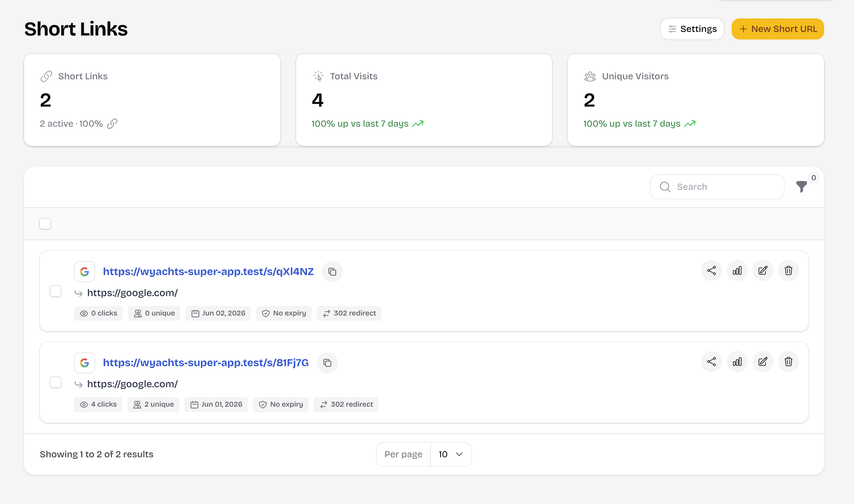Click google.com destination under qXl4NZ link
The image size is (854, 504).
pyautogui.click(x=133, y=293)
